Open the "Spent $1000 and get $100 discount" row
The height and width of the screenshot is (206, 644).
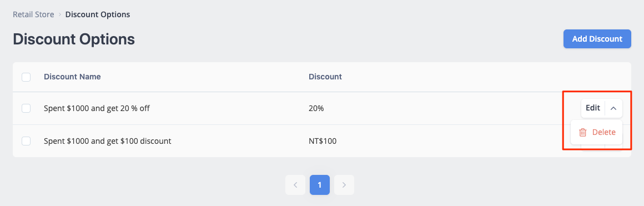[108, 141]
